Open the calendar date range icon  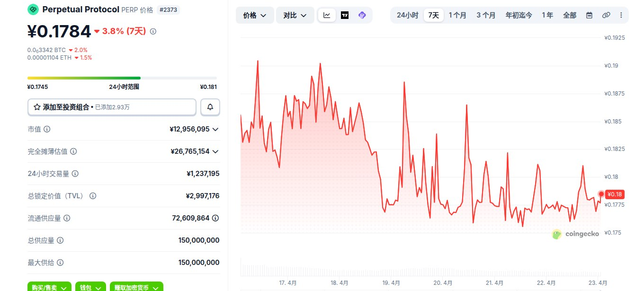click(589, 15)
